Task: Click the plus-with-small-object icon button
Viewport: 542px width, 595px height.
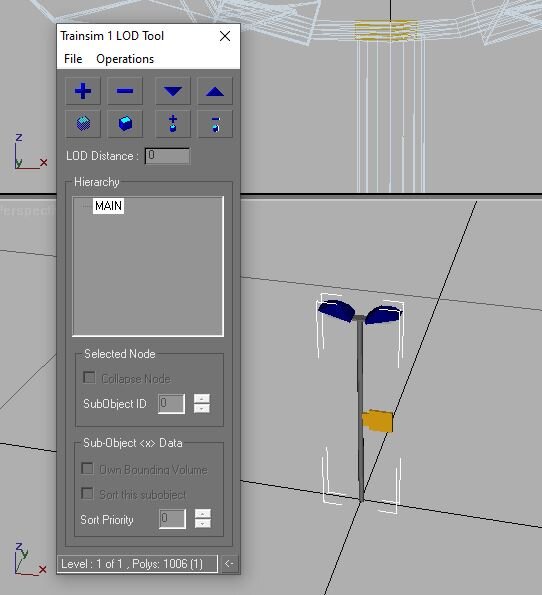Action: [173, 124]
